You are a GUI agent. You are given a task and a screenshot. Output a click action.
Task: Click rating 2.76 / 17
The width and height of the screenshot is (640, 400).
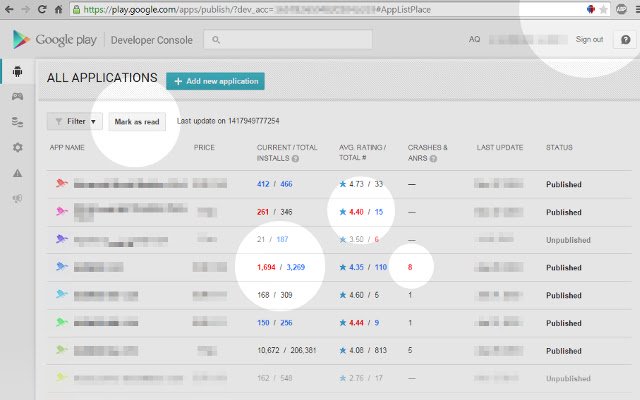(x=361, y=378)
